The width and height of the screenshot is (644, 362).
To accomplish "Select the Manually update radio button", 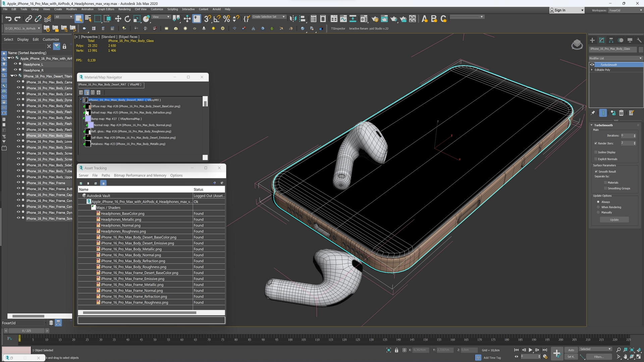I will tap(598, 213).
